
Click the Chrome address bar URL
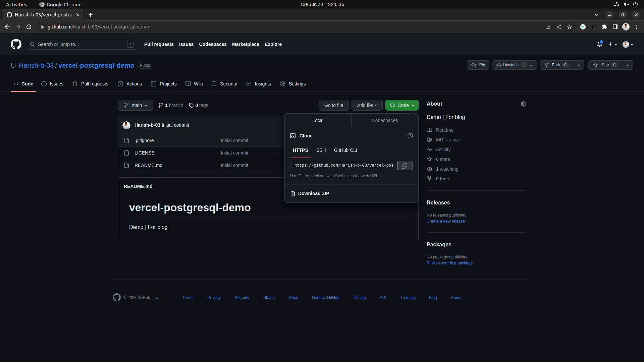(x=98, y=27)
